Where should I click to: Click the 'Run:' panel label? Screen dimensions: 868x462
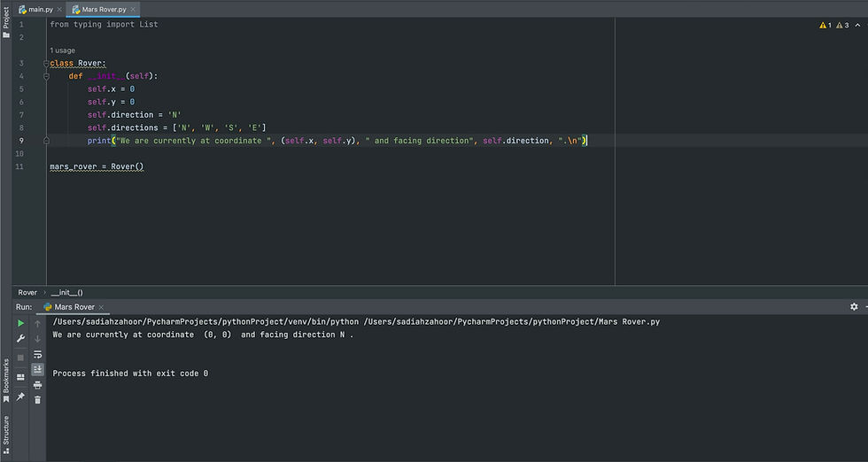coord(24,307)
